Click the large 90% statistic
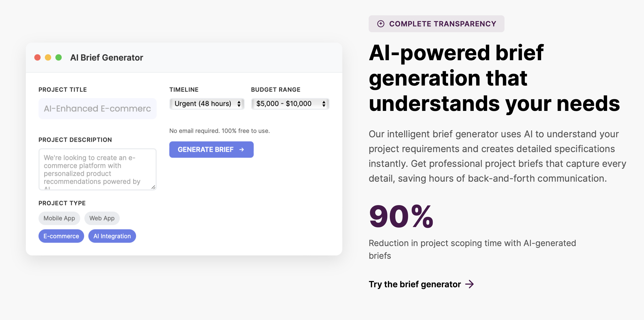 click(x=401, y=216)
